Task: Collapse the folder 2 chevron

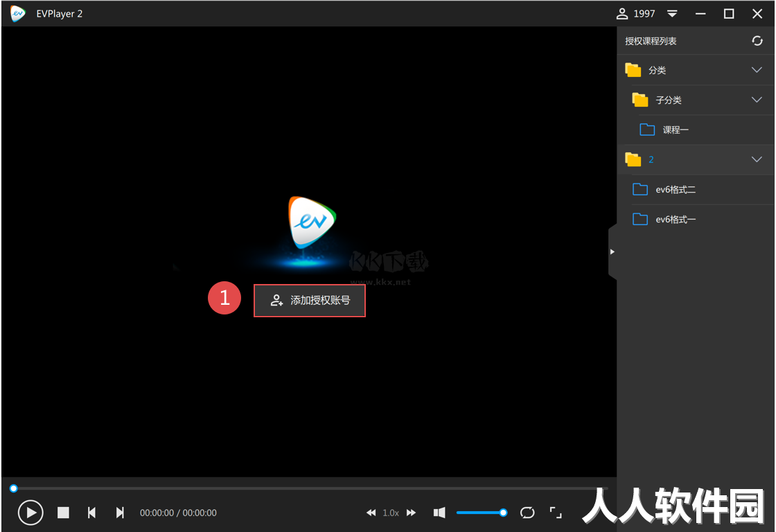Action: tap(757, 159)
